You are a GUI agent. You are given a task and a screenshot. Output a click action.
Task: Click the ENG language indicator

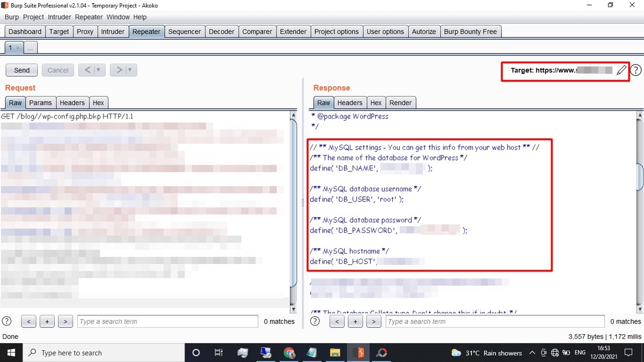[580, 353]
